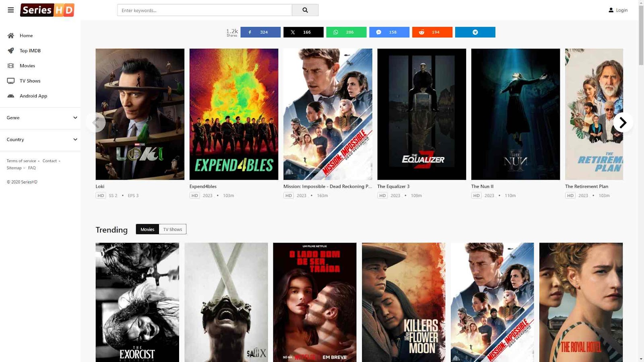Open Movies section in sidebar
Viewport: 644px width, 362px height.
(x=27, y=66)
